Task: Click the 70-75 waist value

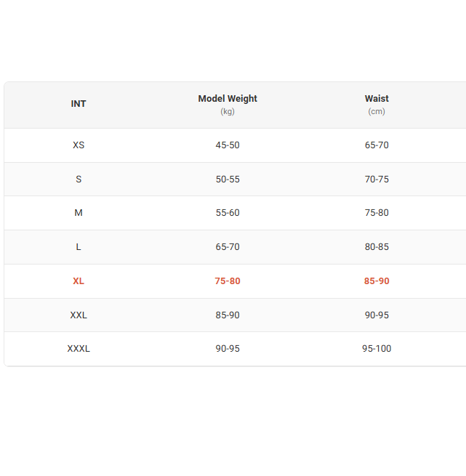Action: pos(377,179)
